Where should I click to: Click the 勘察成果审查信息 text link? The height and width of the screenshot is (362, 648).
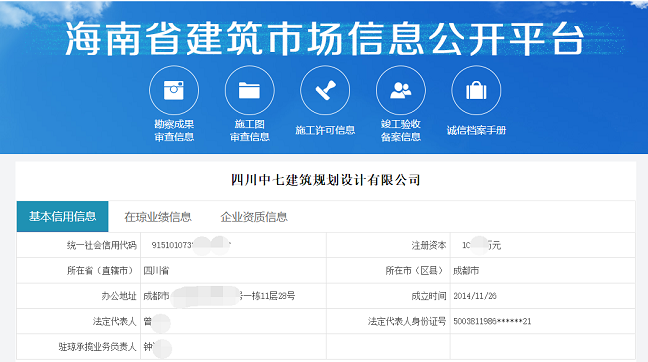(x=174, y=131)
